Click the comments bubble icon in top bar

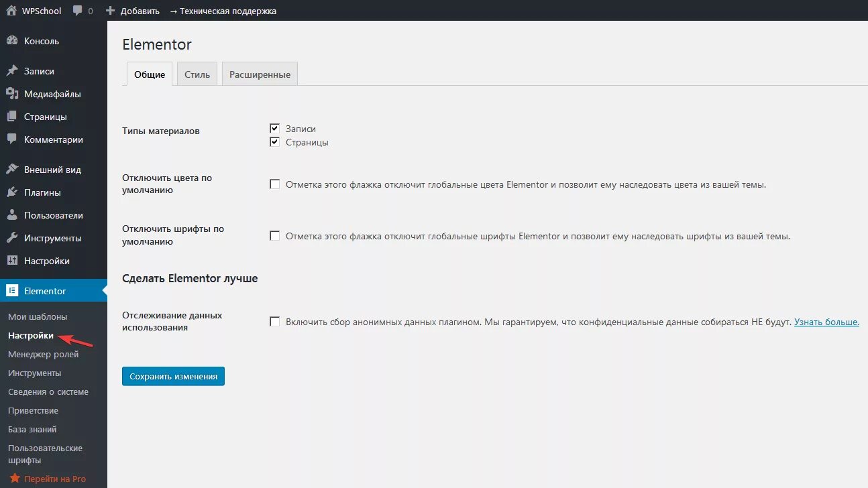(x=78, y=11)
